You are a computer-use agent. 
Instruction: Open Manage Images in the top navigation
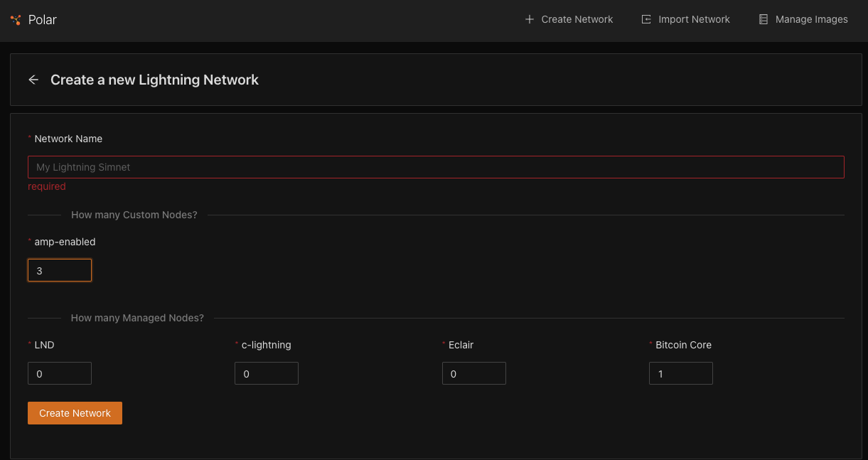[803, 19]
